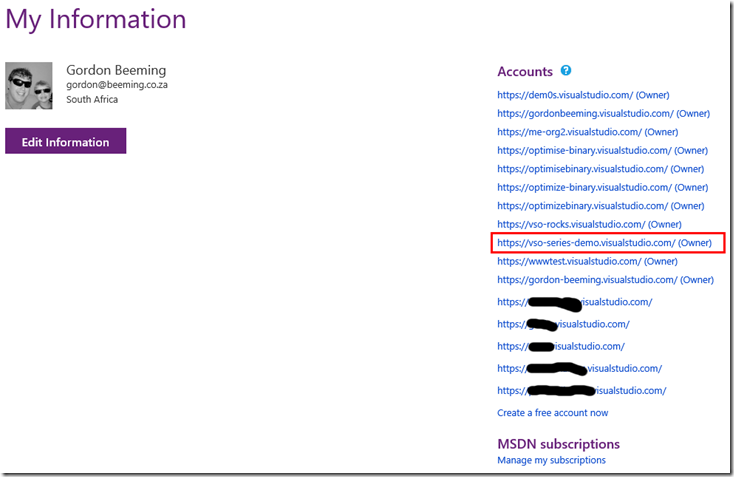Click the profile photo thumbnail

point(29,86)
